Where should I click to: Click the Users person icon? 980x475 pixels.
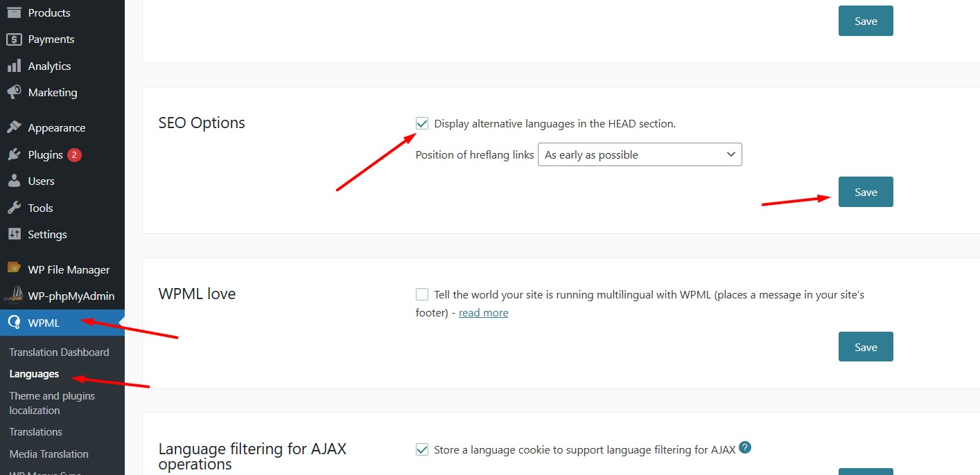(14, 181)
